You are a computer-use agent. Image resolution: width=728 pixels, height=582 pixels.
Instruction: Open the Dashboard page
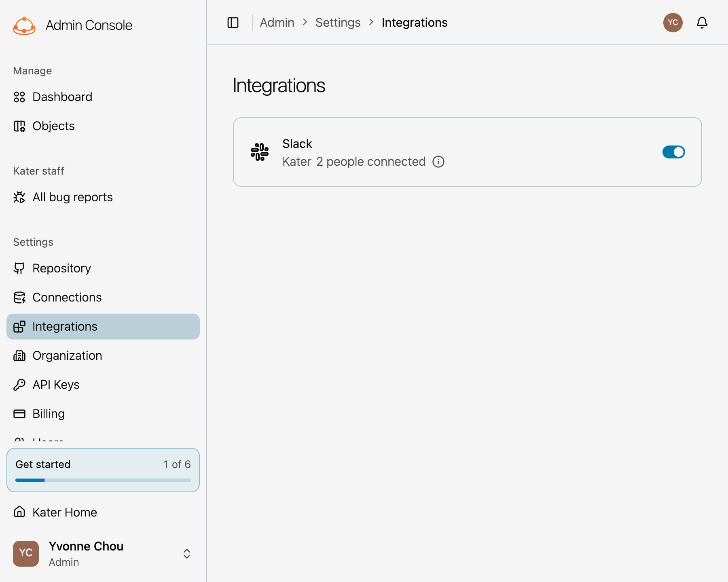pos(103,97)
